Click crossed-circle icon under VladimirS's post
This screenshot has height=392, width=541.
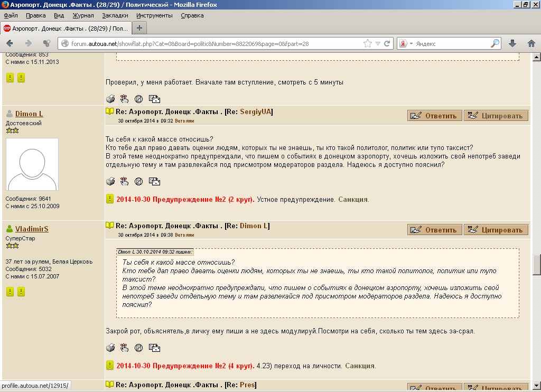[x=138, y=348]
